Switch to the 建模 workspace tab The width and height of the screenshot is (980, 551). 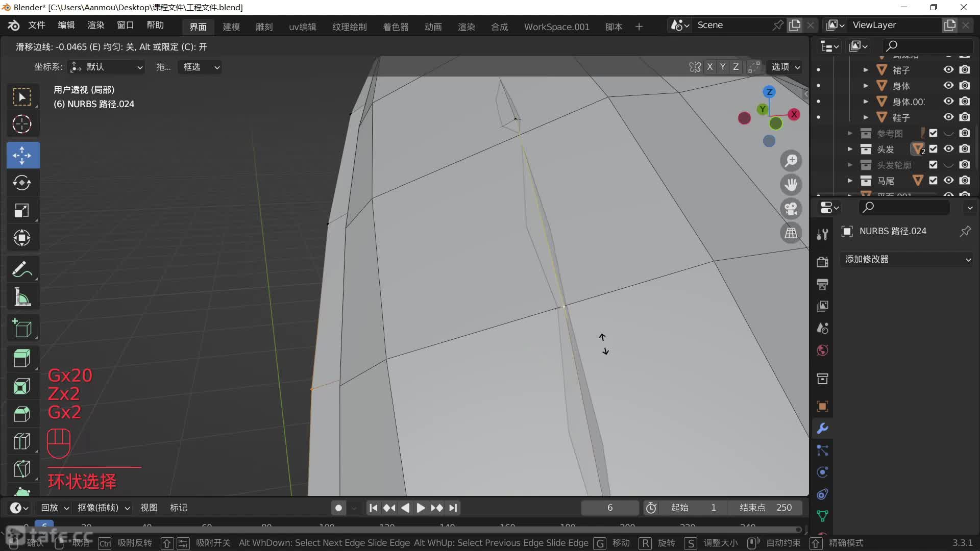coord(231,27)
